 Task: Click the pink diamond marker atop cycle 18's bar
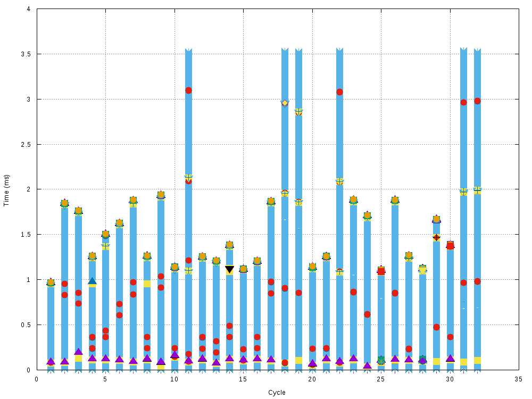tap(284, 102)
